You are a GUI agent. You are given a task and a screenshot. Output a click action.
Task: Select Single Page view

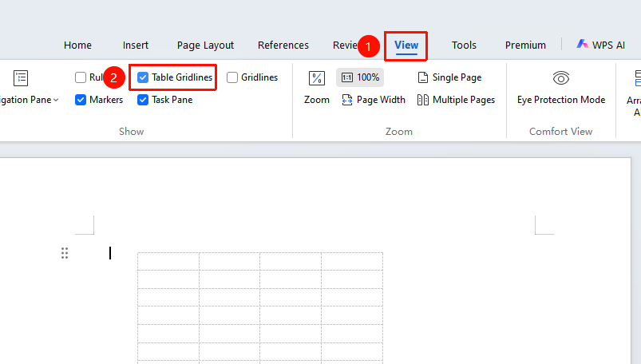pos(449,77)
